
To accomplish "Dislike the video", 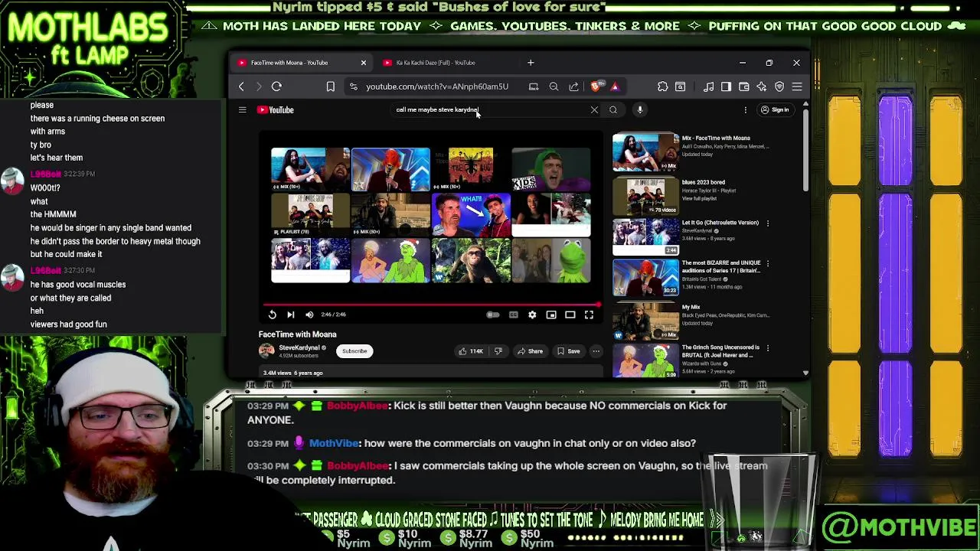I will [498, 351].
